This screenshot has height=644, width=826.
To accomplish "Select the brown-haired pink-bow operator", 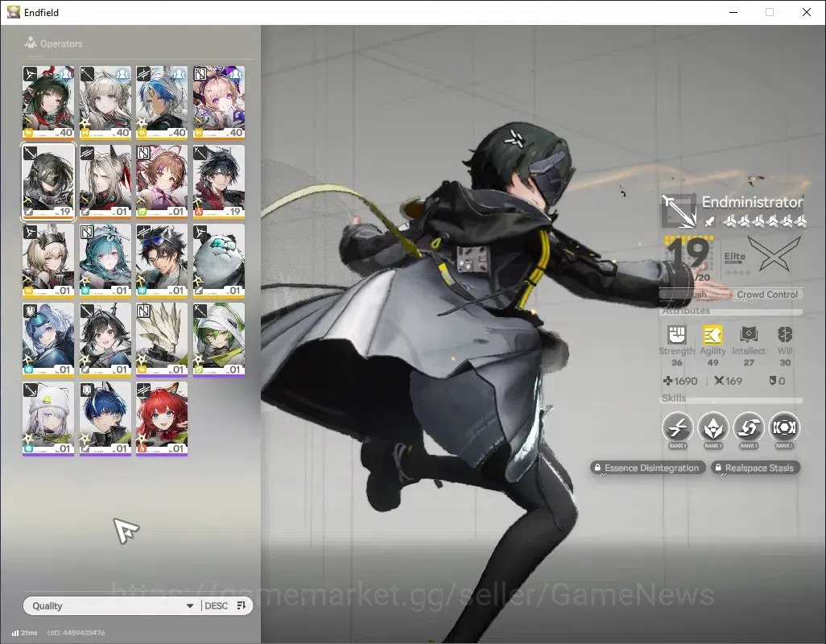I will [162, 181].
